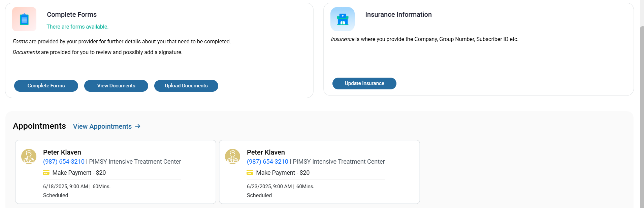Click the Complete Forms button
The width and height of the screenshot is (644, 208).
46,86
